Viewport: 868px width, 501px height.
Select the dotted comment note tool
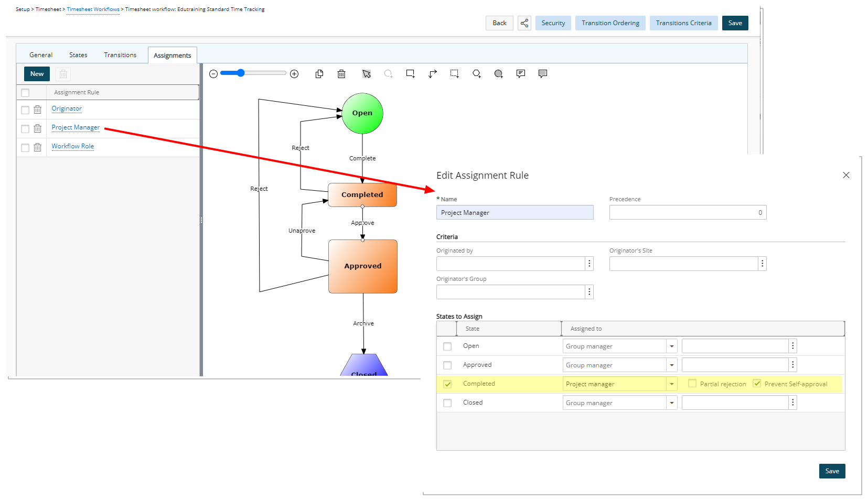click(543, 74)
